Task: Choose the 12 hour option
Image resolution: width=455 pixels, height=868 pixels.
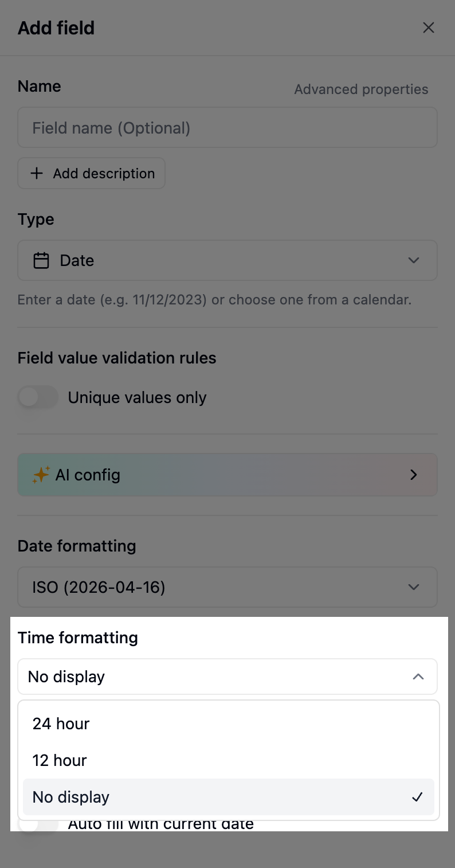Action: 60,760
